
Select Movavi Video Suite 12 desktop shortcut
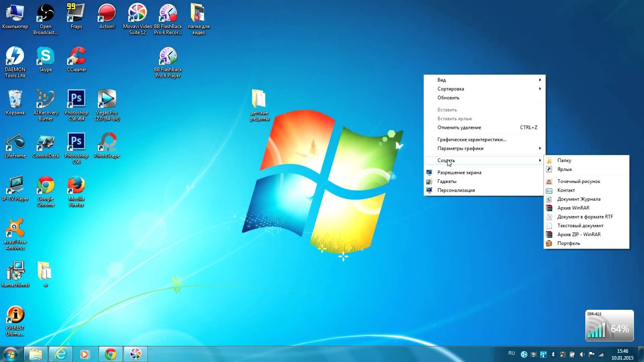pos(137,19)
